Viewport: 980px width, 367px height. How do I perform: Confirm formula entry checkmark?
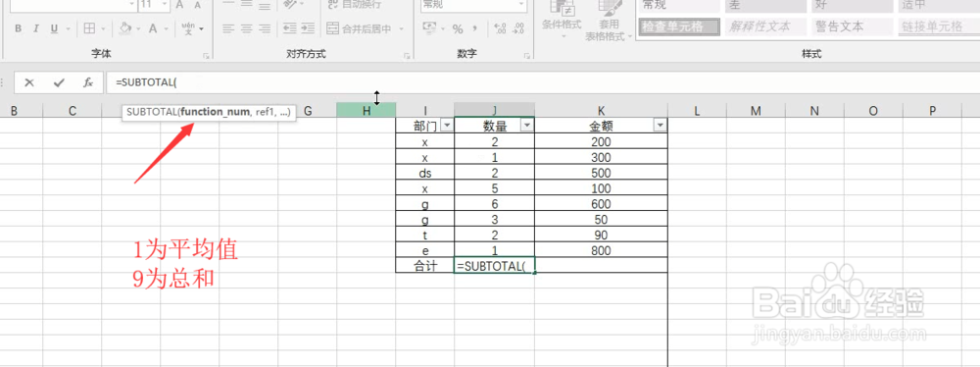pos(60,82)
